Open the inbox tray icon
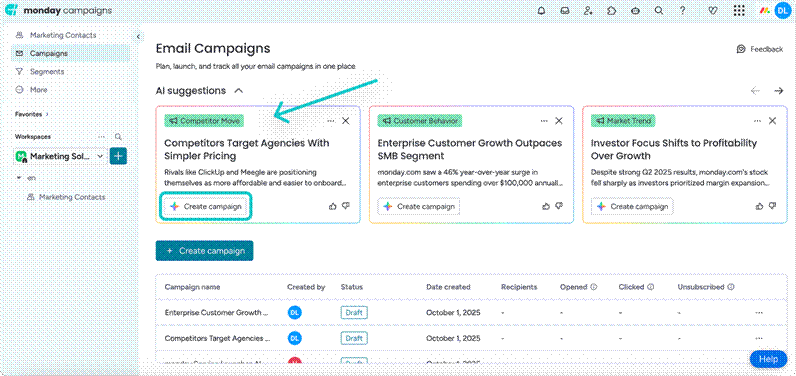The width and height of the screenshot is (796, 376). point(565,11)
